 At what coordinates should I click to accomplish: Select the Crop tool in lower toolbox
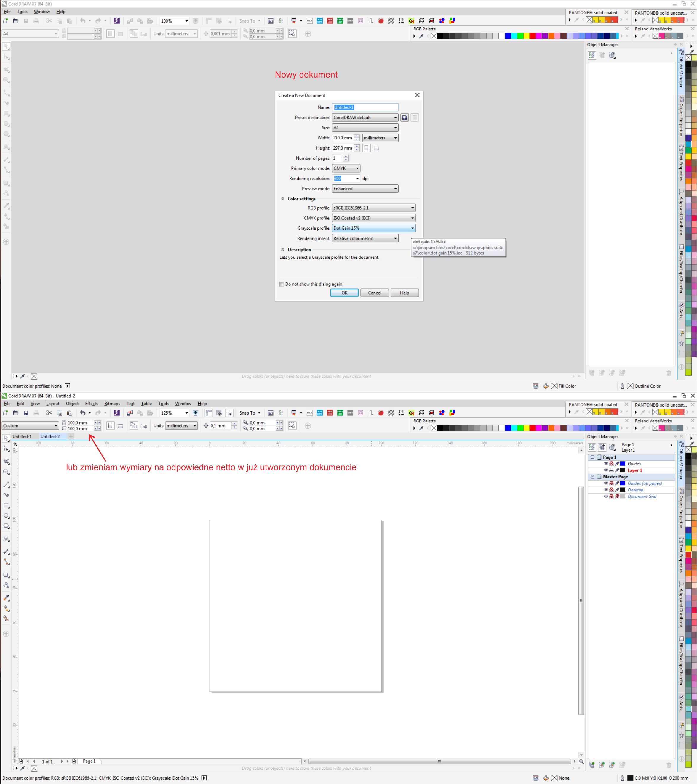point(6,461)
